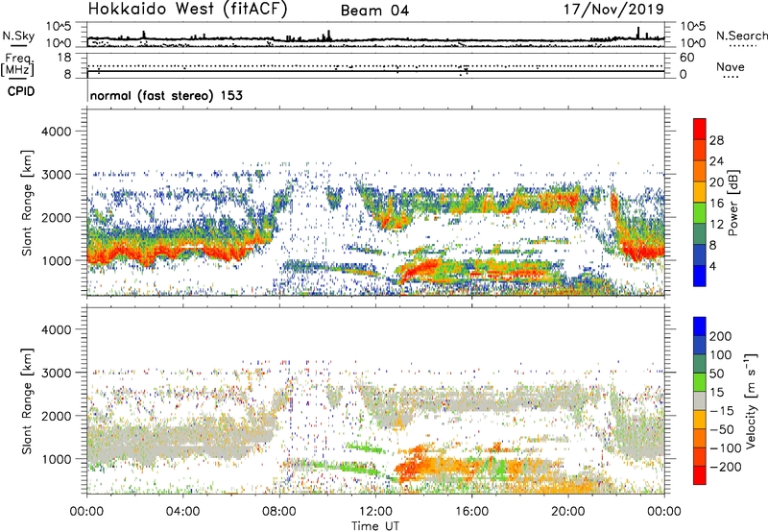768x532 pixels.
Task: Click the "CPID" row label
Action: 21,91
